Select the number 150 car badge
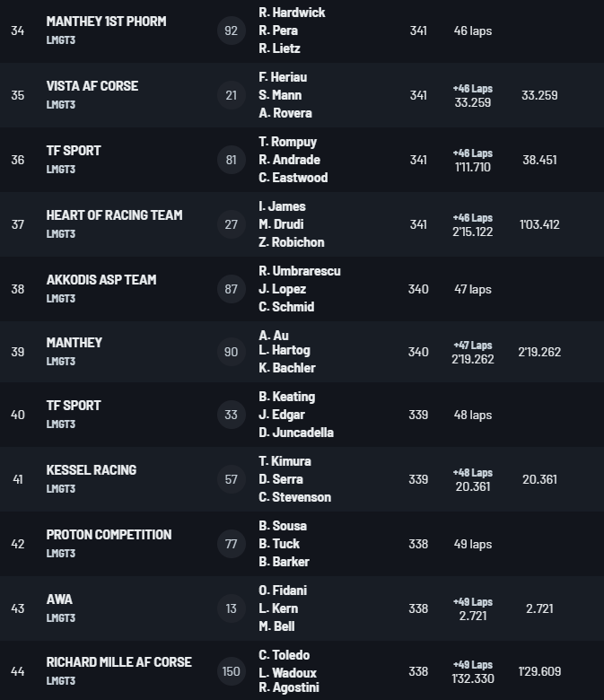 tap(232, 672)
